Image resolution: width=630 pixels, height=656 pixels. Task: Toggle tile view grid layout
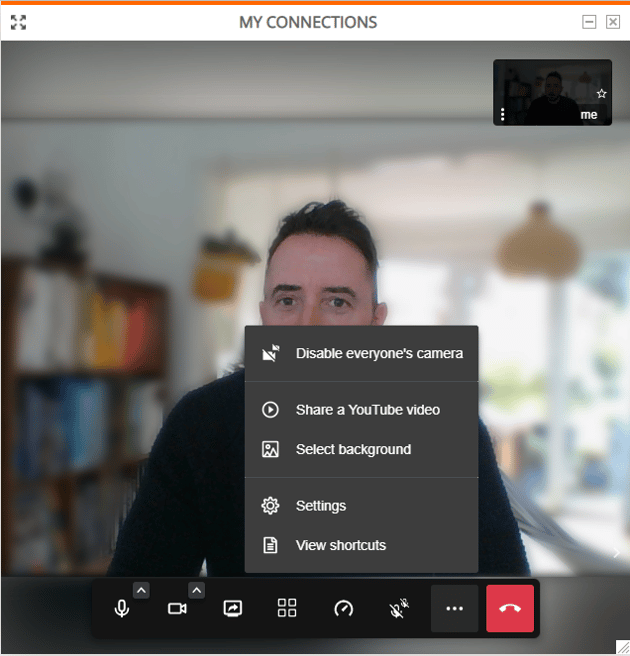(x=287, y=608)
